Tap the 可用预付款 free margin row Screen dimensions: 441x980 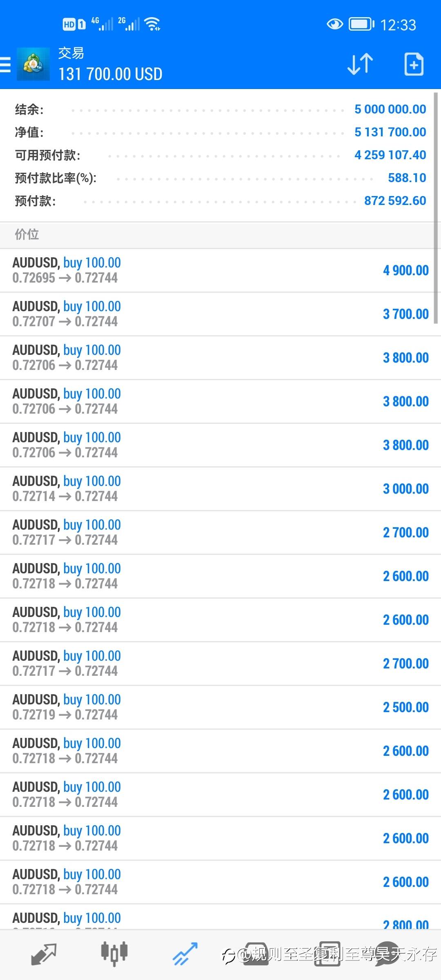[220, 155]
